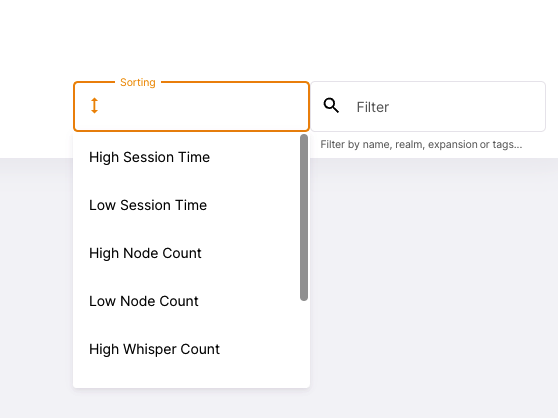Click the right edge of the Filter box

[x=543, y=107]
